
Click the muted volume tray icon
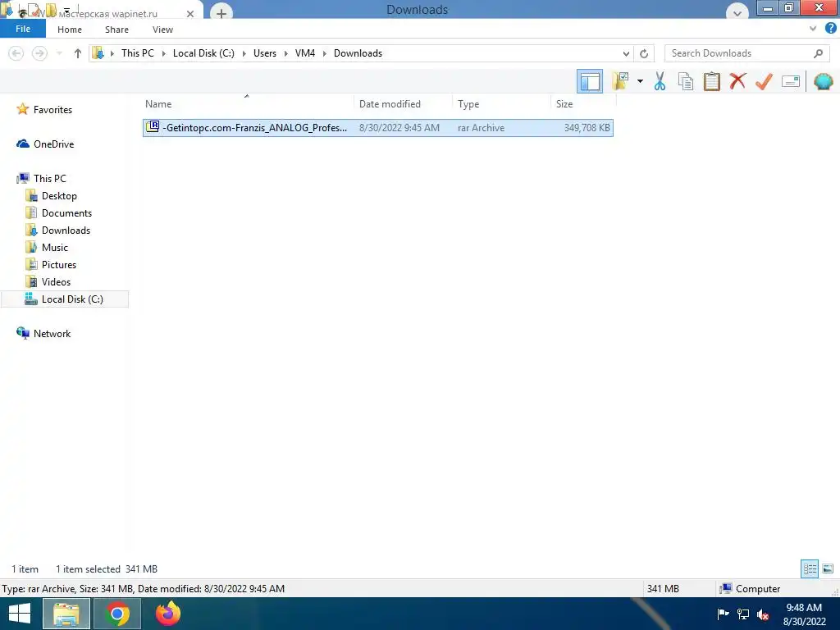click(763, 614)
